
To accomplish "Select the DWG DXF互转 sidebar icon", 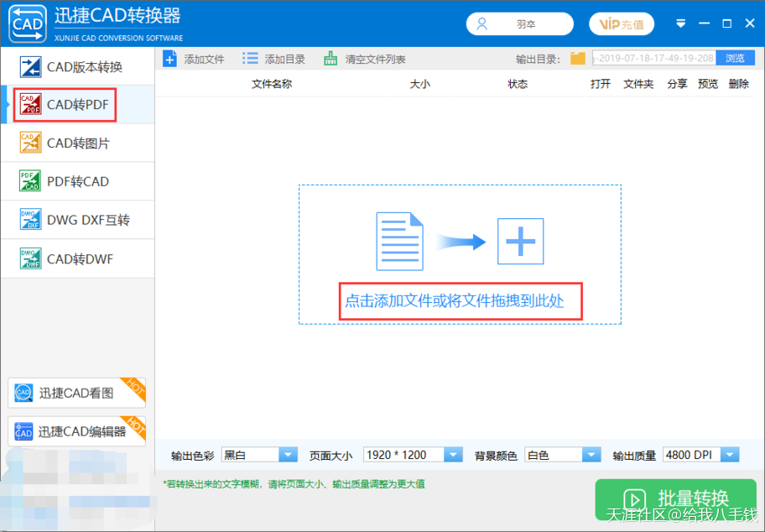I will 30,220.
